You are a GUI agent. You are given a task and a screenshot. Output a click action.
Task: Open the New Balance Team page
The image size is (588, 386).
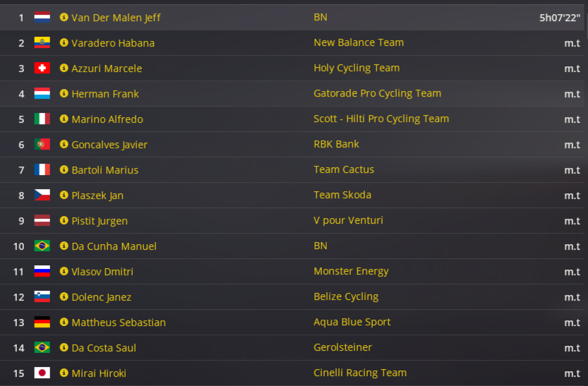coord(359,42)
